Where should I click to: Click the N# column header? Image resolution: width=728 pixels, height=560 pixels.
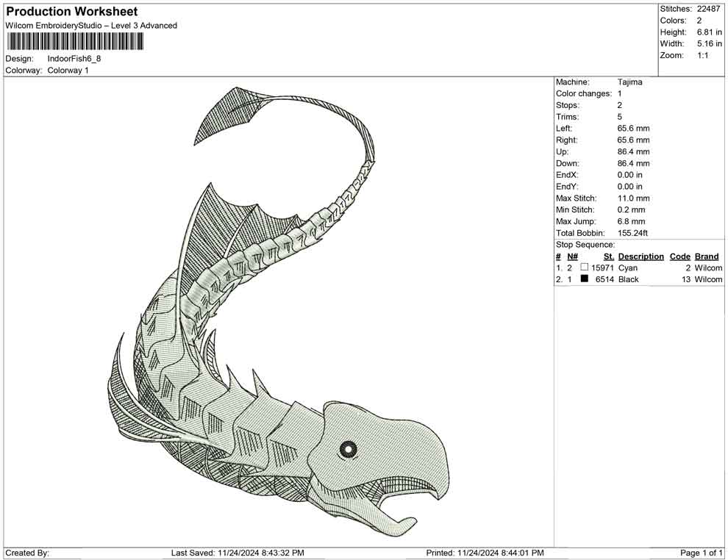572,256
